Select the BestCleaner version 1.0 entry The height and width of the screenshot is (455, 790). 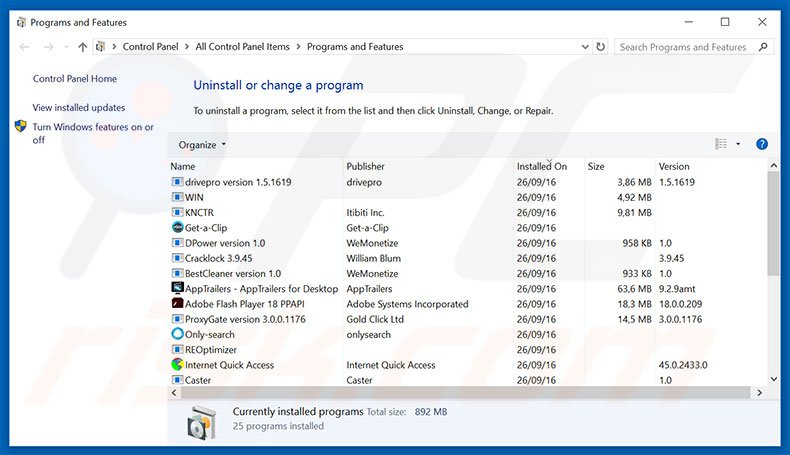coord(233,273)
